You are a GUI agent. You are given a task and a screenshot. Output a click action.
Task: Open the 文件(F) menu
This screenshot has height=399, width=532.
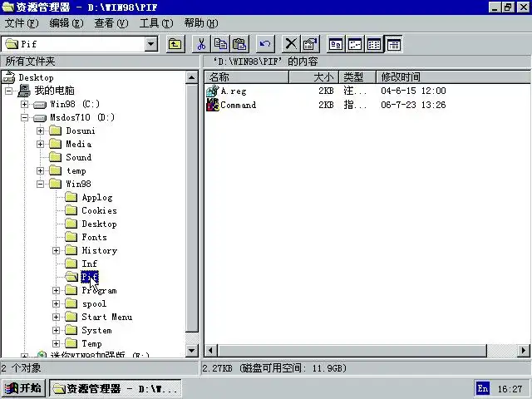[x=22, y=23]
